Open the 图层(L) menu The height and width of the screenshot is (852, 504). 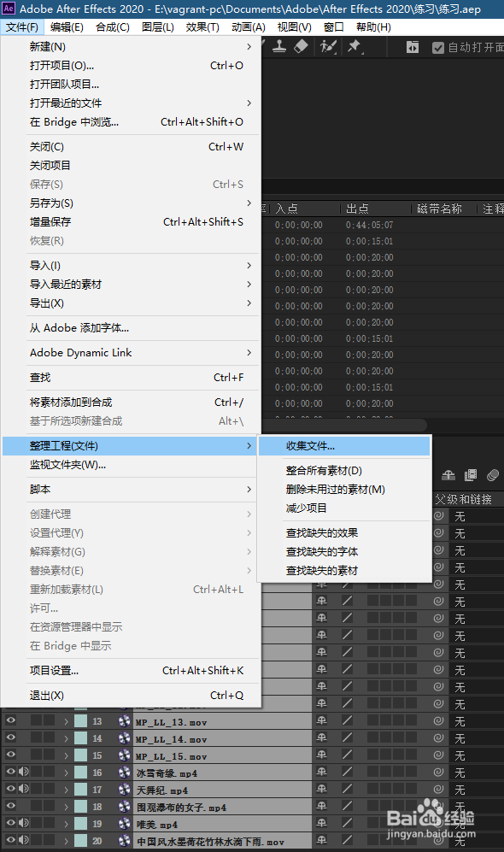(158, 27)
